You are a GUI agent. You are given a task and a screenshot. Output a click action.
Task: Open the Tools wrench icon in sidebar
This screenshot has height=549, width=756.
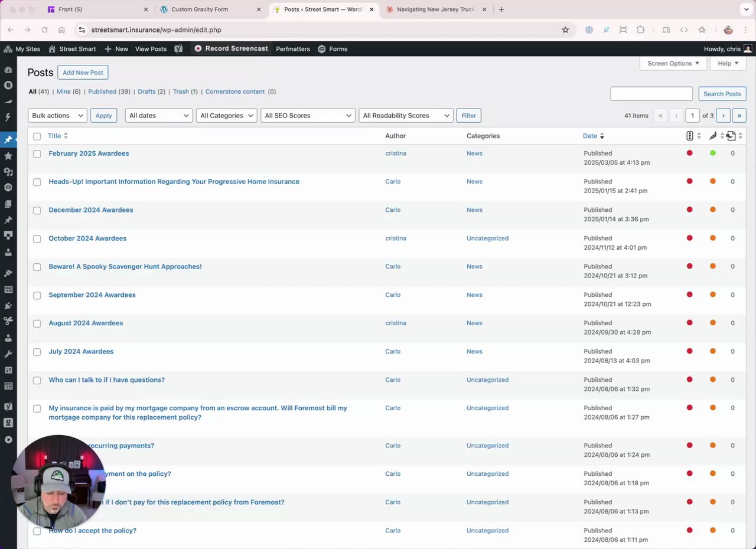pyautogui.click(x=8, y=354)
